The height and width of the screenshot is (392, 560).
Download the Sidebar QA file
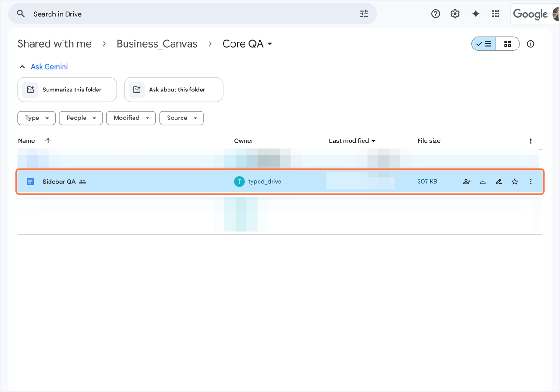pyautogui.click(x=483, y=182)
